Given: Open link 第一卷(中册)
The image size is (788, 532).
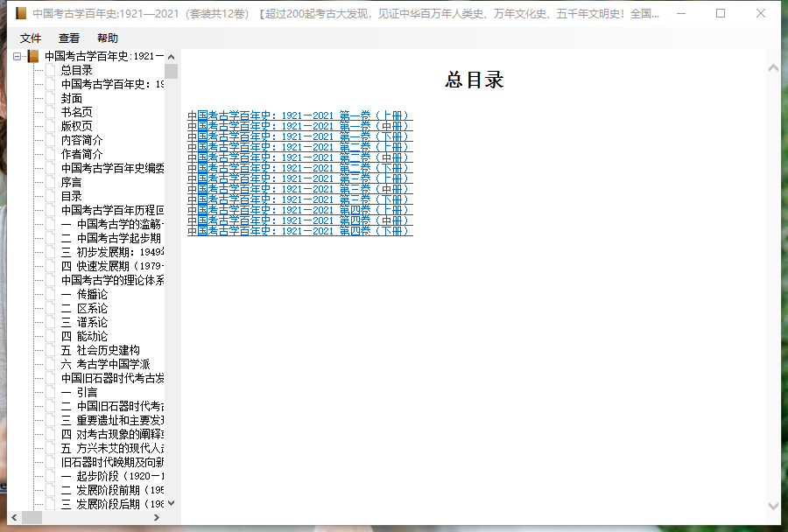Looking at the screenshot, I should [x=300, y=126].
